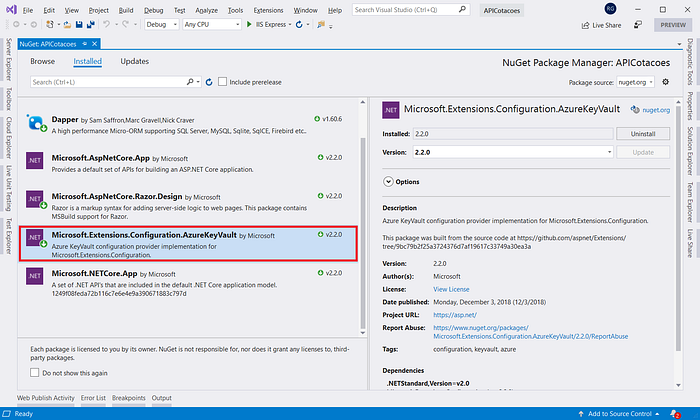
Task: Click the Microsoft.AspNetCore.App package .NET icon
Action: coord(34,161)
